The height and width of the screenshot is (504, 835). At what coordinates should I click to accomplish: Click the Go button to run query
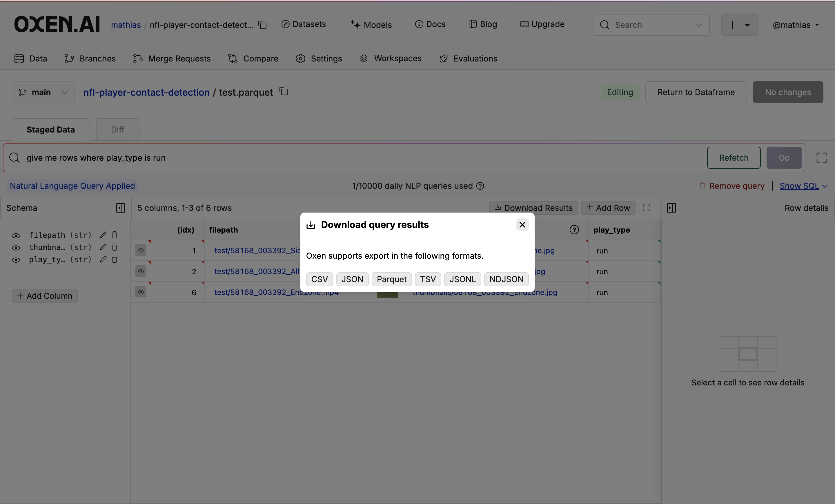[x=784, y=157]
